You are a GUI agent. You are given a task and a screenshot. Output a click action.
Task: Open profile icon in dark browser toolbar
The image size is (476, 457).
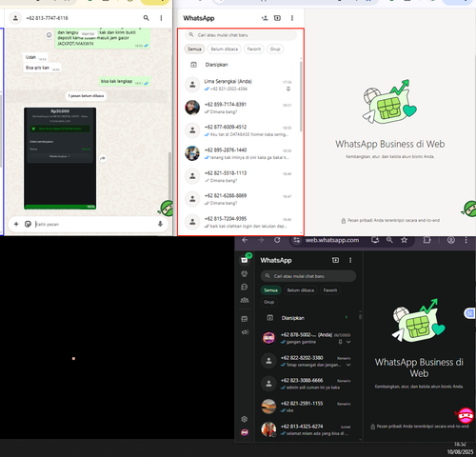[451, 240]
